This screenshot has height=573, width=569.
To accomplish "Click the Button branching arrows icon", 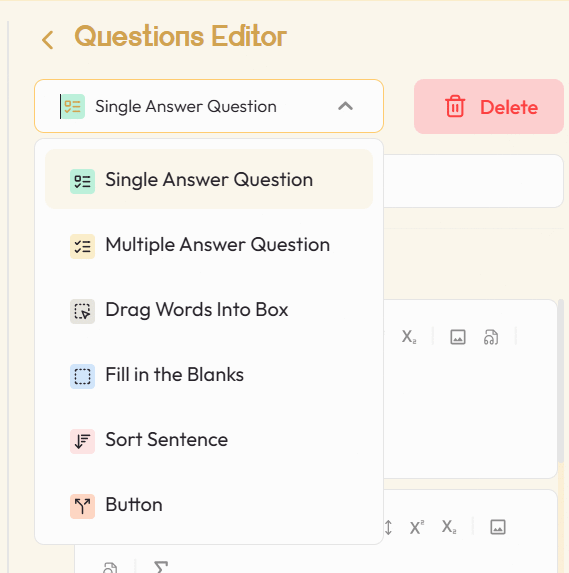I will (x=82, y=506).
